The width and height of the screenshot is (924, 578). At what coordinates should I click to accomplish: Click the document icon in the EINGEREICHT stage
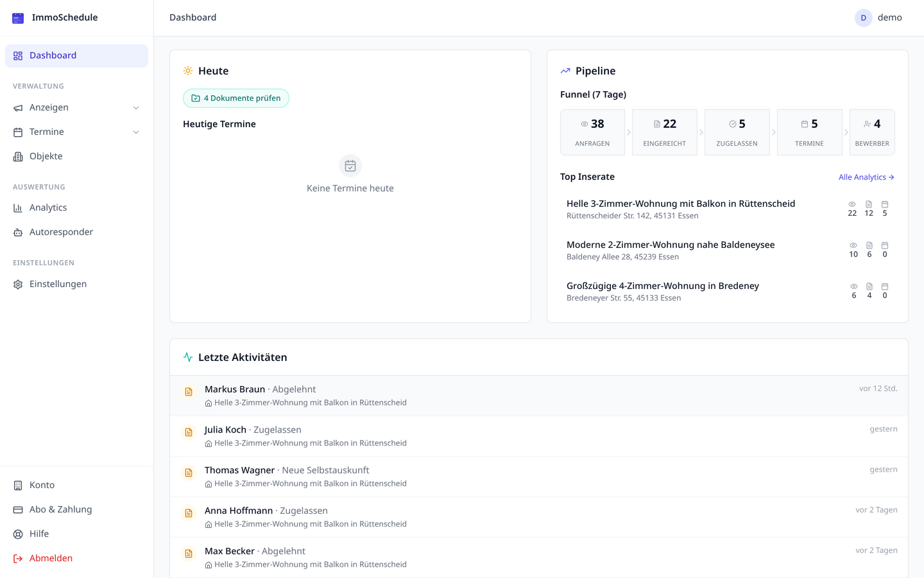pyautogui.click(x=656, y=123)
